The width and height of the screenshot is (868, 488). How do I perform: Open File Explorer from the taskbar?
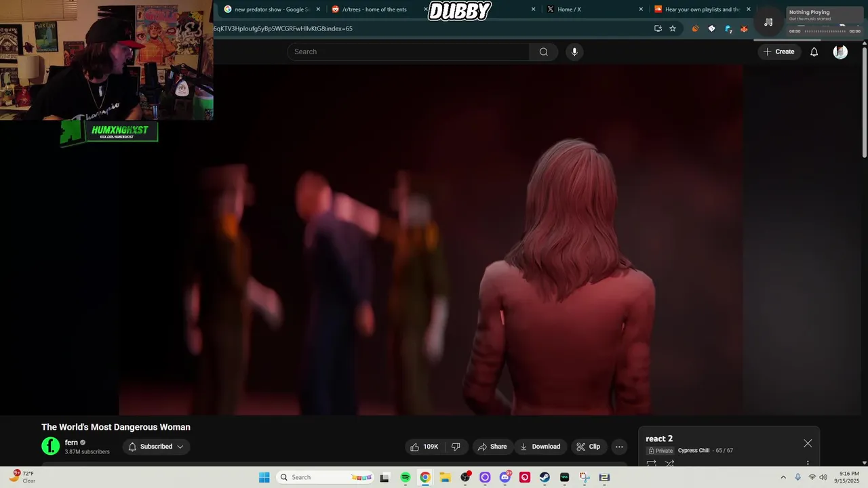445,477
